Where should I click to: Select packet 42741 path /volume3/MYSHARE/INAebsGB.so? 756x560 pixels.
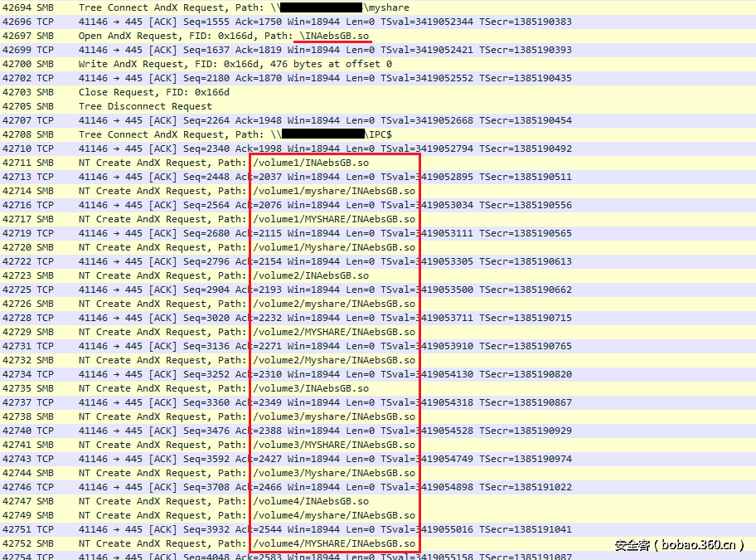[x=378, y=446]
